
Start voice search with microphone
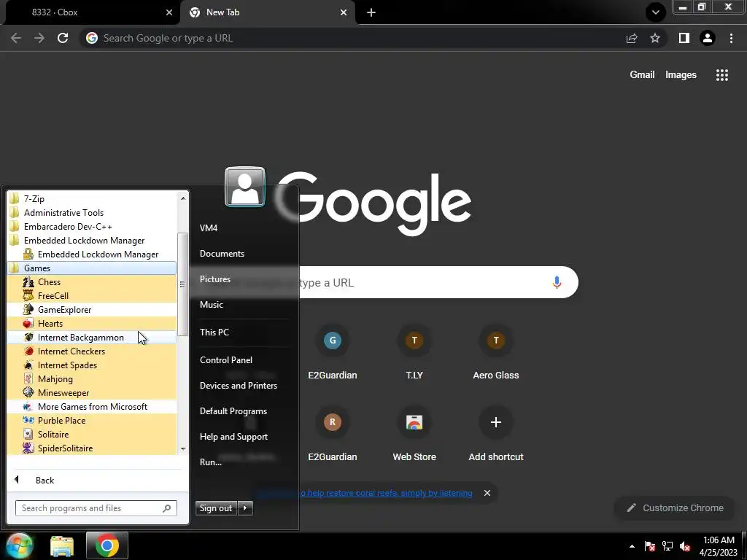coord(557,282)
